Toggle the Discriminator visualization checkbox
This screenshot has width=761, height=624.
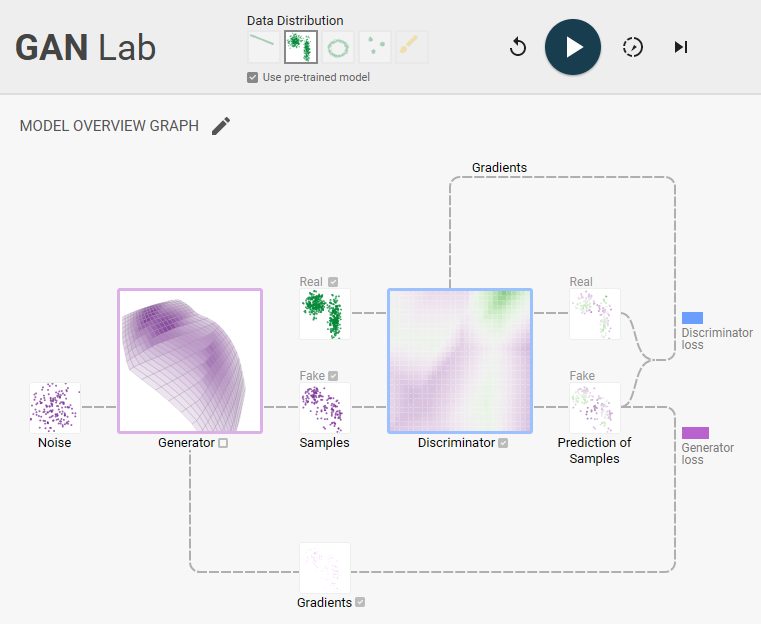(x=503, y=443)
